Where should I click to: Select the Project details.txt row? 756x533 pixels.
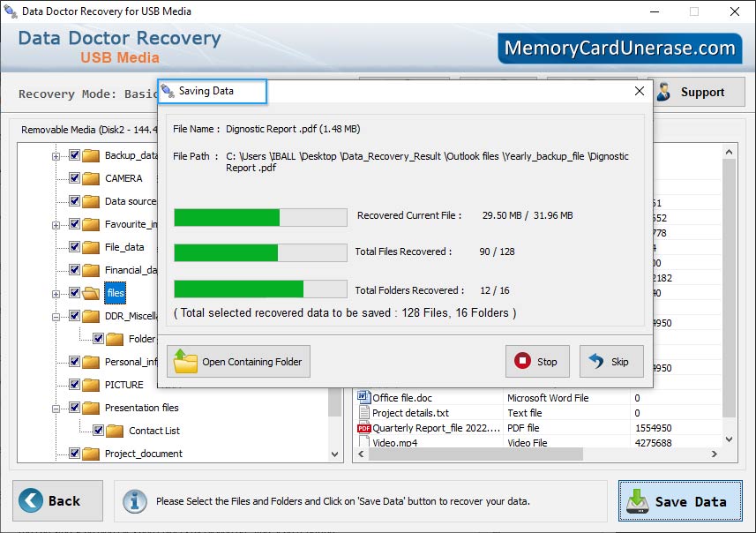coord(537,413)
